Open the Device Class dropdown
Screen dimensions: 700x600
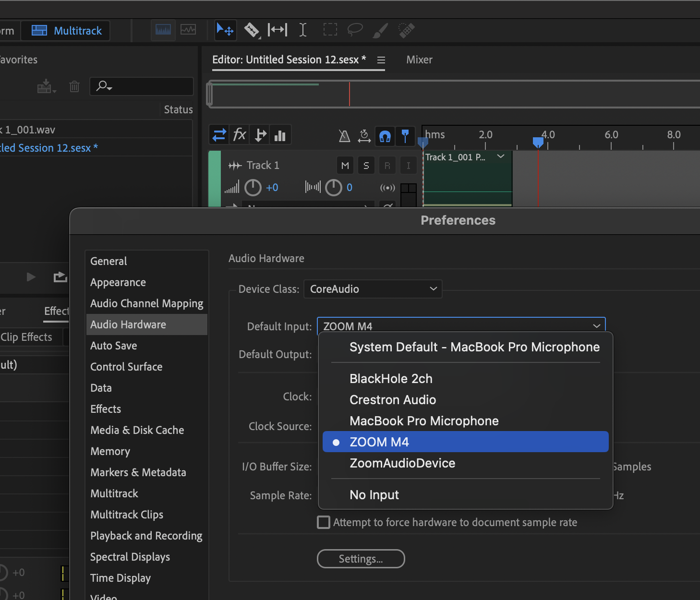coord(373,289)
